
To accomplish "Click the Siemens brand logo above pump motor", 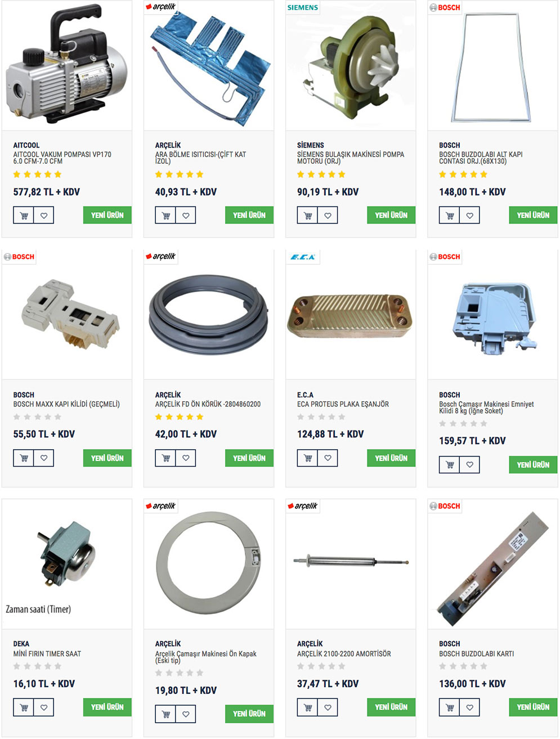I will click(303, 7).
